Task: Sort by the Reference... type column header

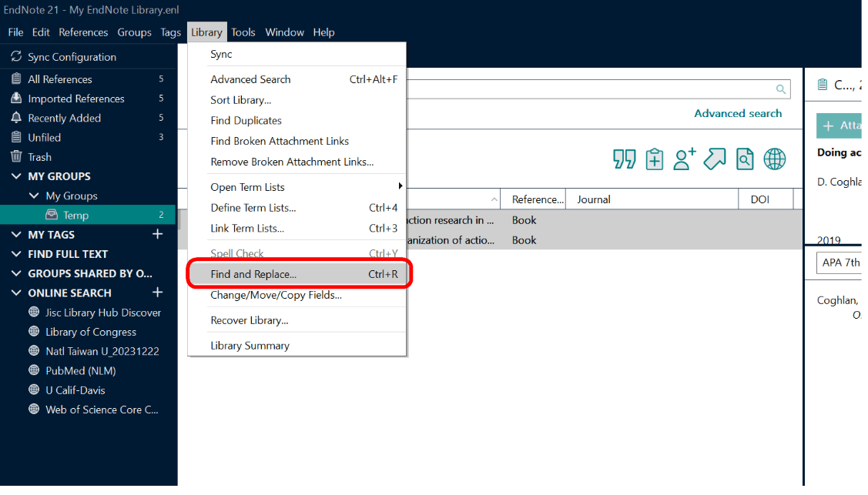Action: point(533,199)
